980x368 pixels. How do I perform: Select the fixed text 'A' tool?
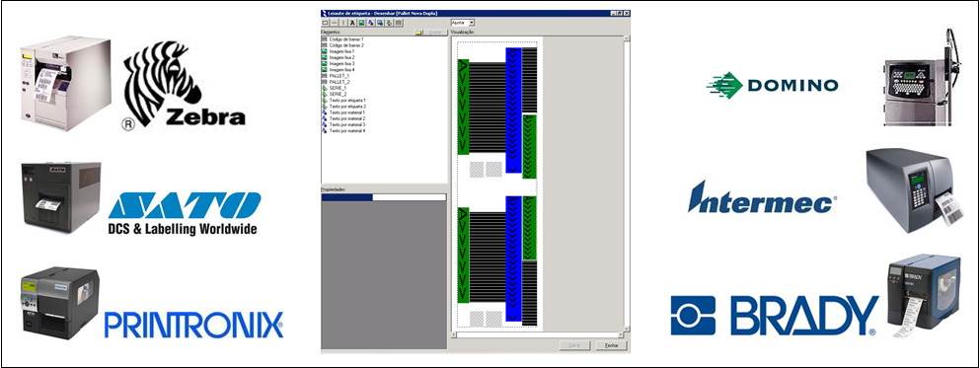point(352,23)
